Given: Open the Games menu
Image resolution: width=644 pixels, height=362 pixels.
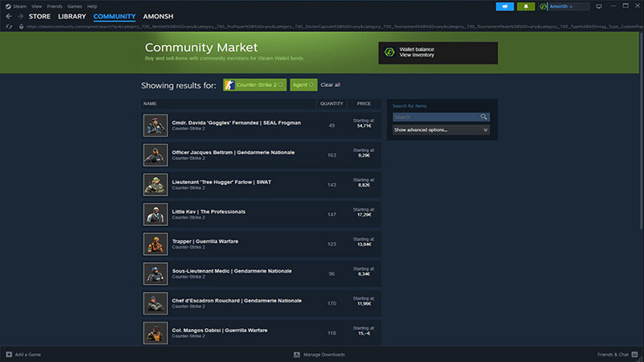Looking at the screenshot, I should 75,6.
